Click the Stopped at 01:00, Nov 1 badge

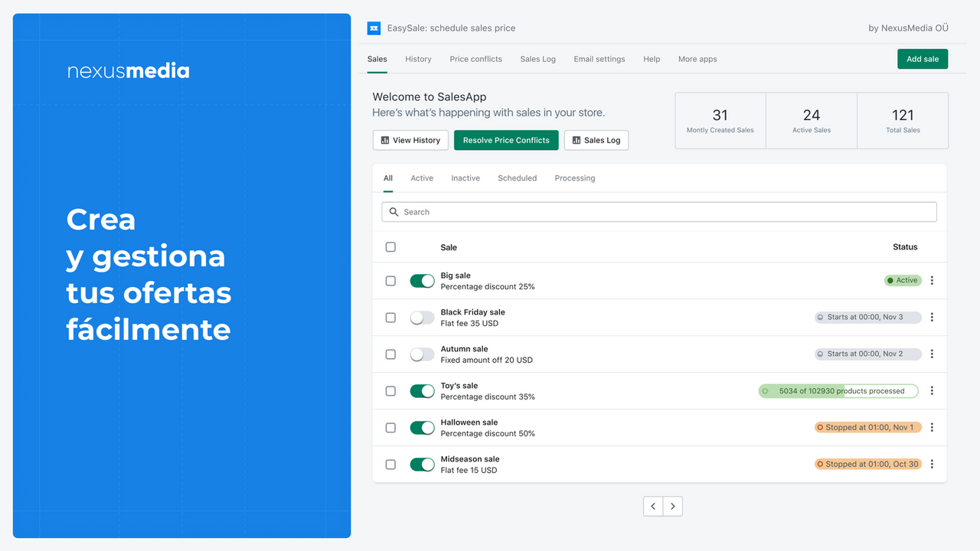868,428
